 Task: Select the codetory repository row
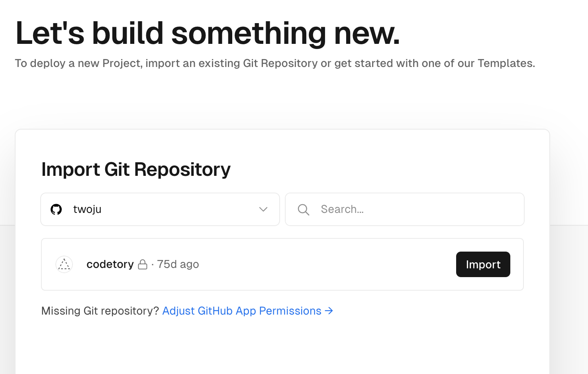click(x=282, y=264)
